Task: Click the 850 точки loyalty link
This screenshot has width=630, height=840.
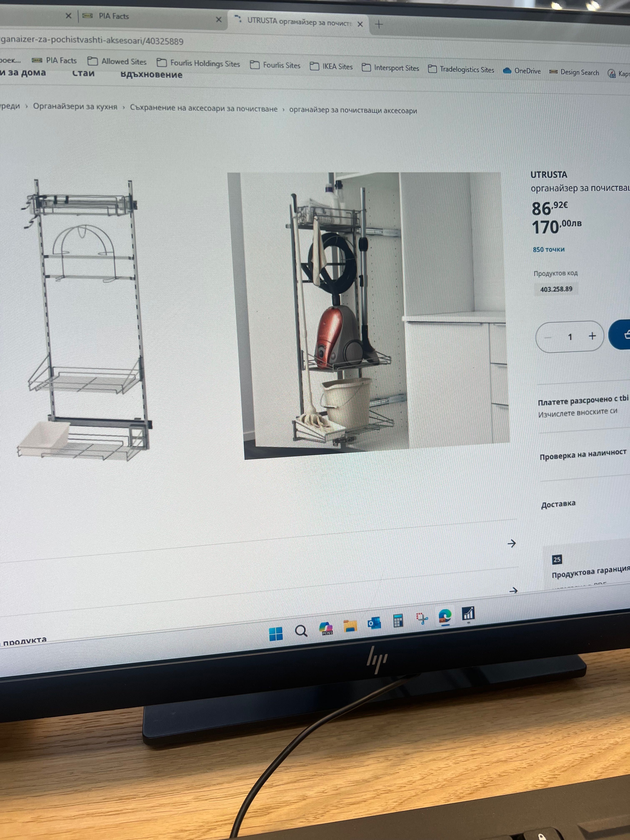Action: coord(548,250)
